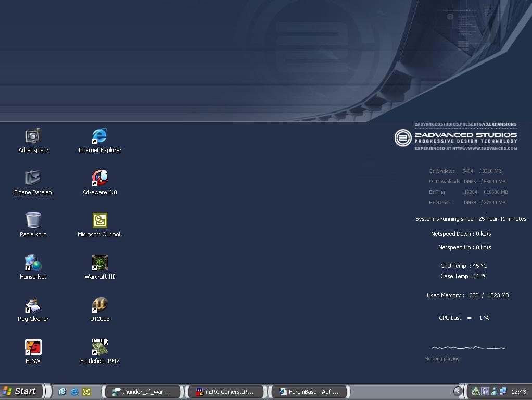Expand hidden system tray icons

[x=458, y=391]
